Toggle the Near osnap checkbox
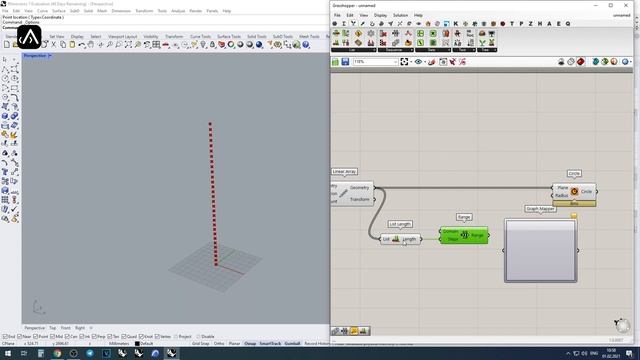 pos(20,337)
